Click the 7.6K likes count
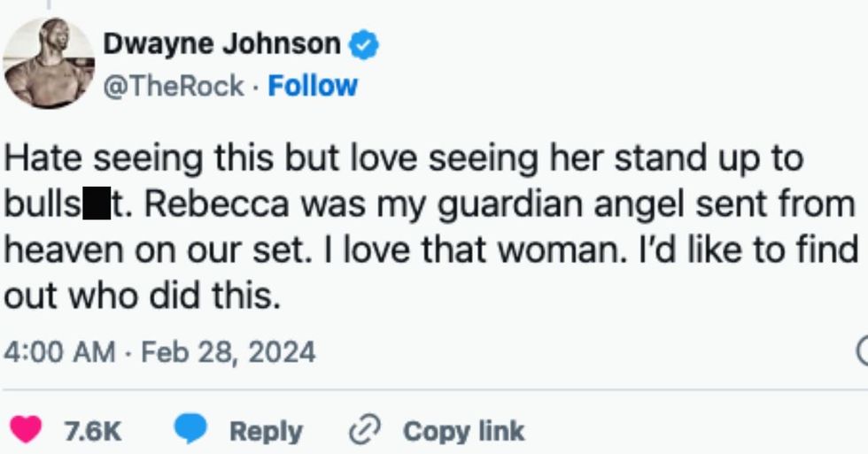This screenshot has width=868, height=454. [92, 431]
